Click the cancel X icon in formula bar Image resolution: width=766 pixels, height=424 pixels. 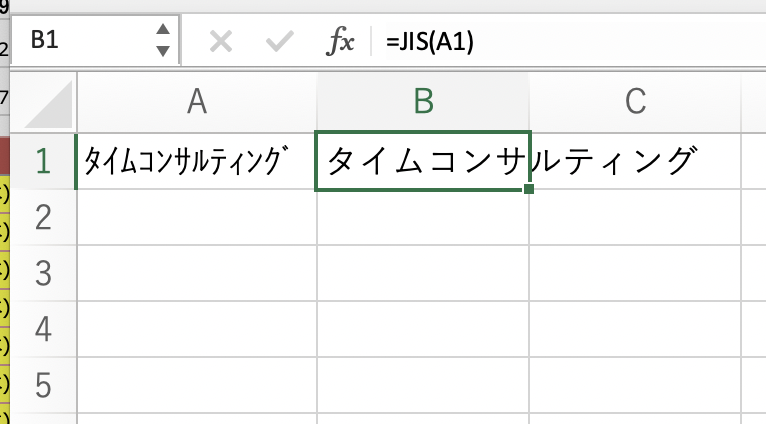[221, 41]
